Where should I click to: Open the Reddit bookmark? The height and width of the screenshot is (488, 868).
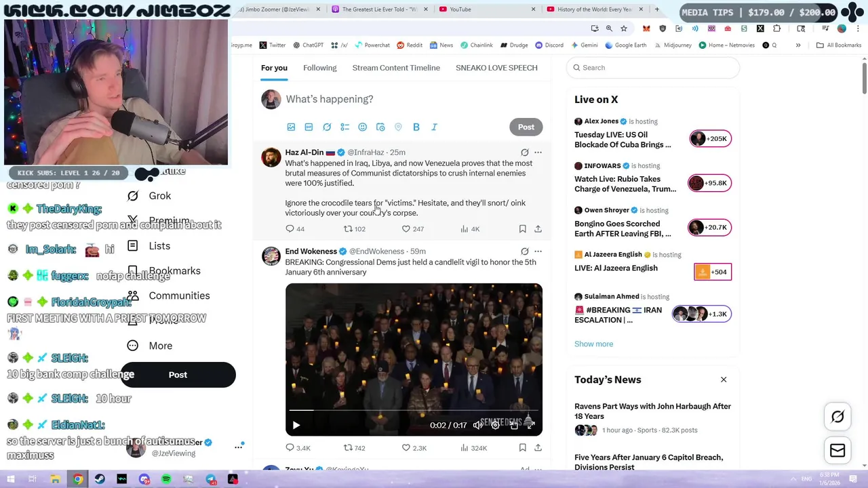410,45
